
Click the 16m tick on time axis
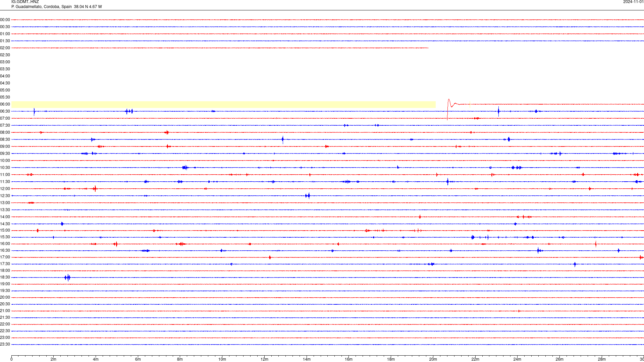point(348,359)
